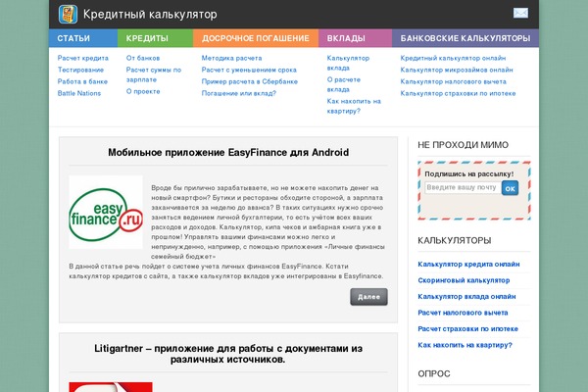Open the EasyFinance для Android article title
This screenshot has width=588, height=392.
[228, 152]
